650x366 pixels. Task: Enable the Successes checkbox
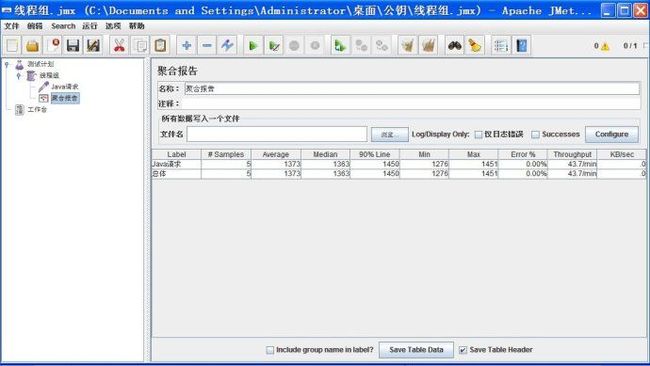[536, 135]
